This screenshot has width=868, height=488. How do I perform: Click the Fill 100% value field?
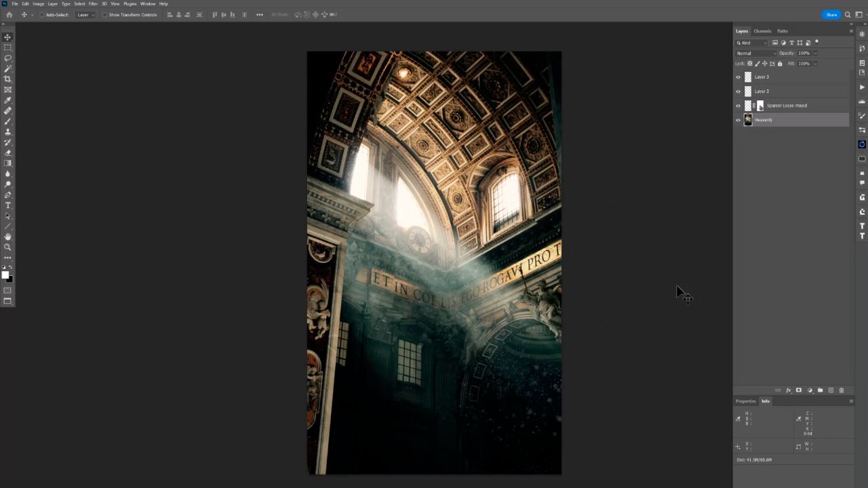point(804,64)
